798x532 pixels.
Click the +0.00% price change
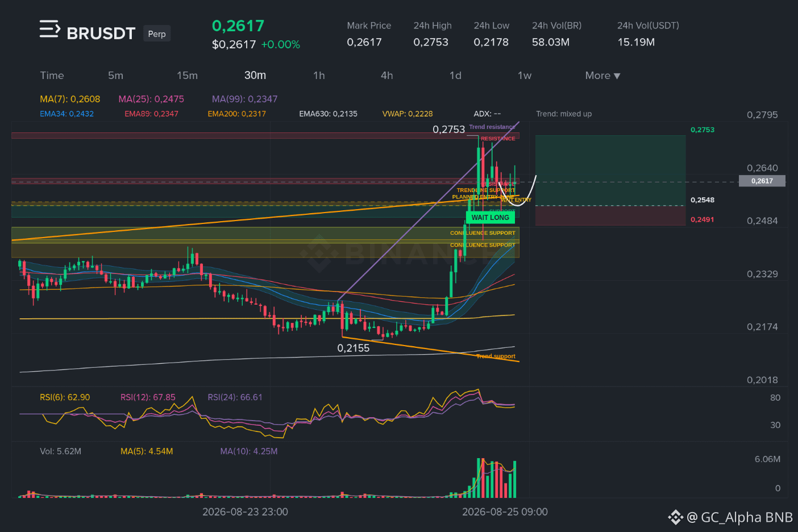tap(281, 44)
